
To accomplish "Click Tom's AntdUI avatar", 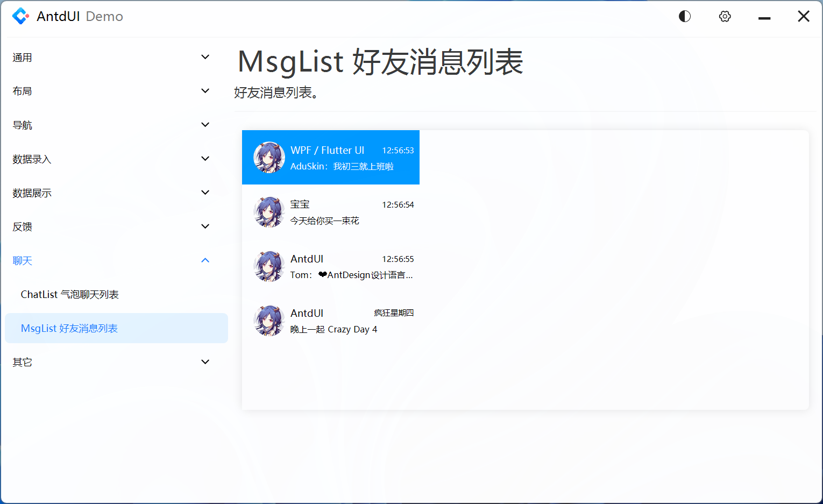I will point(269,266).
